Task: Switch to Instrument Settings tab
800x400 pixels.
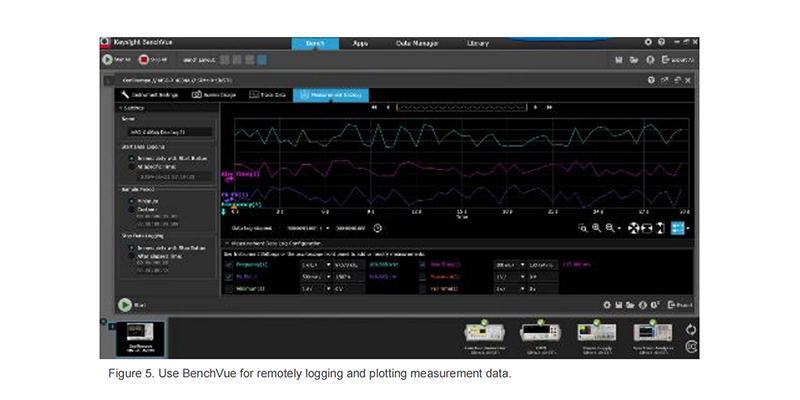Action: pos(149,95)
